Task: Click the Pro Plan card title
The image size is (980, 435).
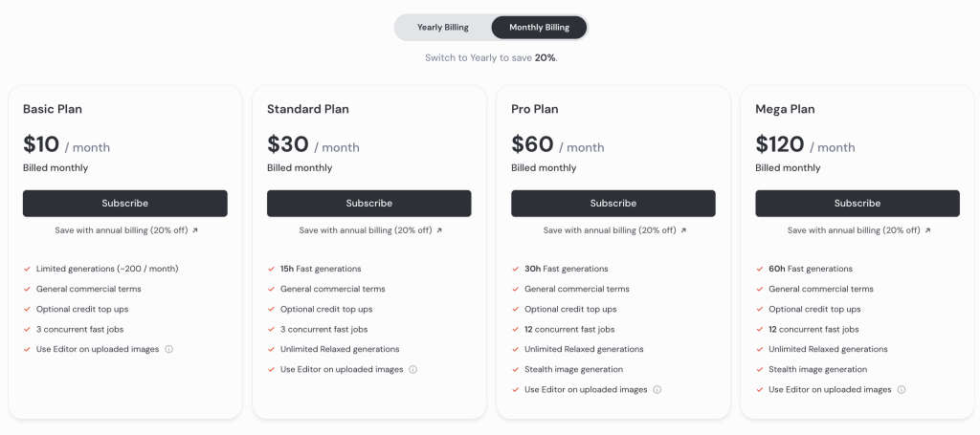Action: click(535, 109)
